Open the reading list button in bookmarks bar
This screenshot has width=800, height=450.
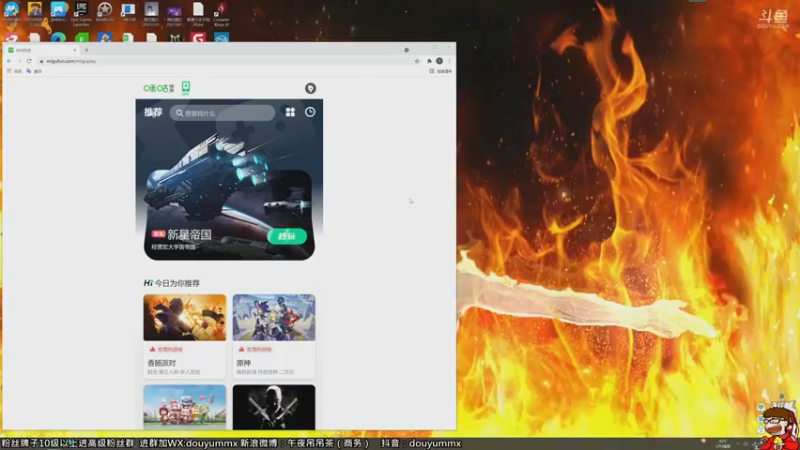pos(441,71)
